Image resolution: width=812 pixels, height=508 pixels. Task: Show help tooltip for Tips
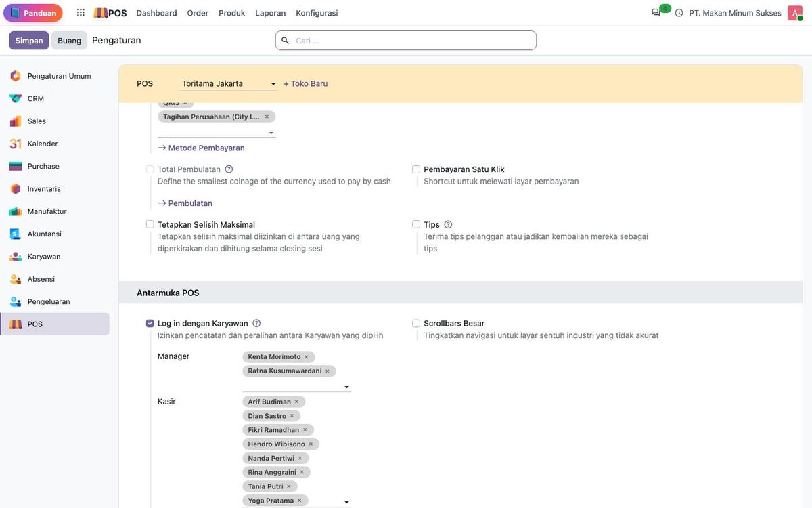pyautogui.click(x=448, y=224)
